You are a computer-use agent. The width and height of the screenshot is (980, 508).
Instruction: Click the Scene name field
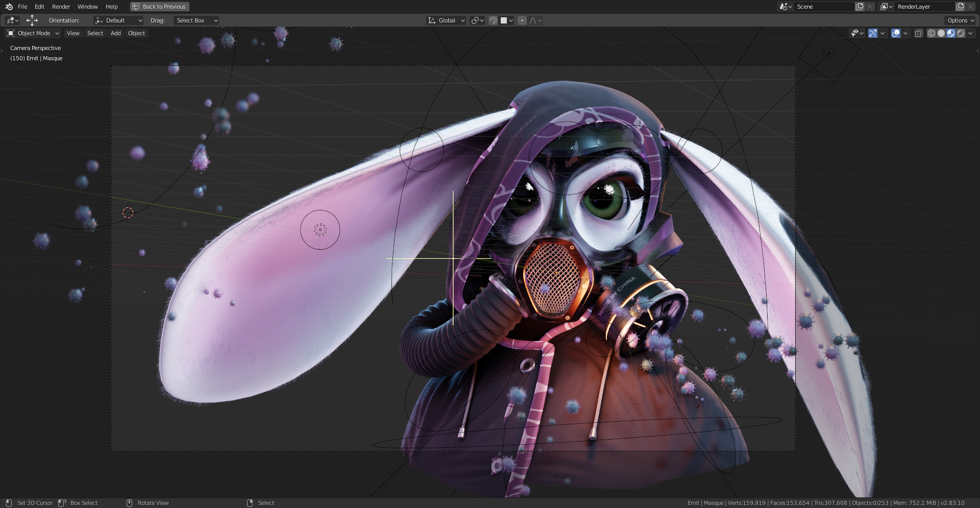tap(824, 7)
